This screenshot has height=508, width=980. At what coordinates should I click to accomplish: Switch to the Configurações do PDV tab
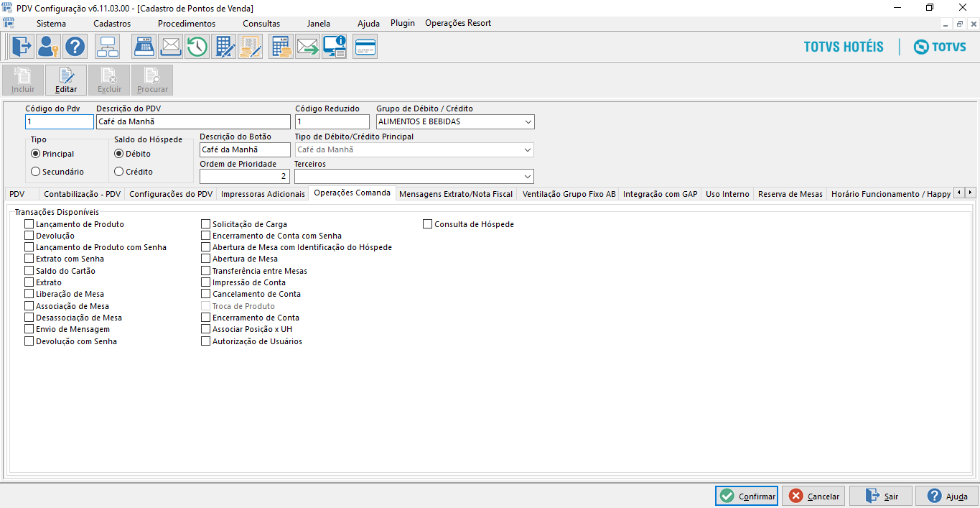[171, 194]
